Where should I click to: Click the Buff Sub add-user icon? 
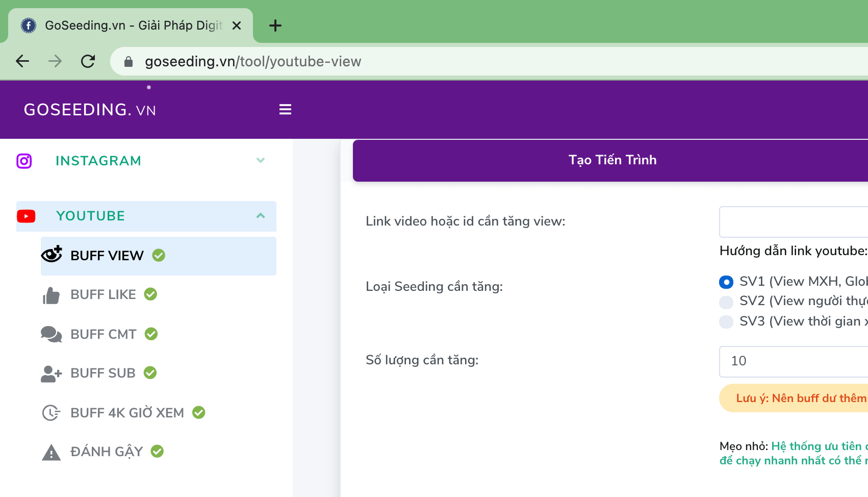pos(51,374)
